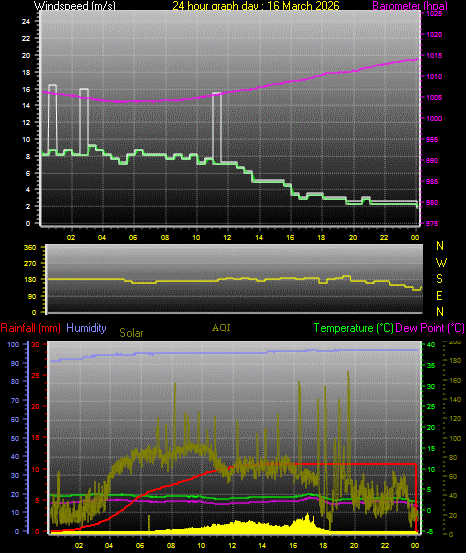The width and height of the screenshot is (466, 553).
Task: Click barometer axis value 1015
Action: (434, 56)
